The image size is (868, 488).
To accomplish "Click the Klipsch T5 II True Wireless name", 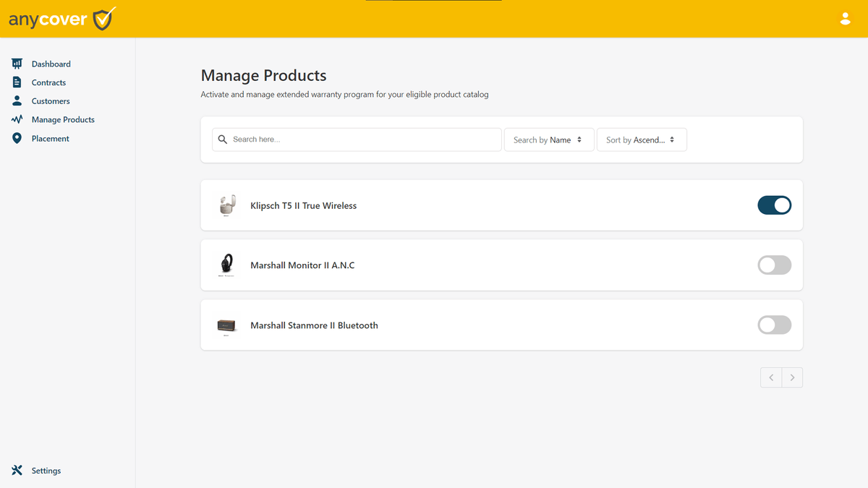I will coord(304,206).
